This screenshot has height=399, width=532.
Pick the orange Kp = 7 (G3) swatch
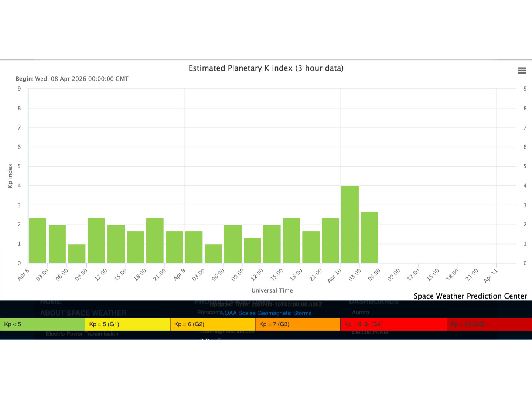pos(297,324)
